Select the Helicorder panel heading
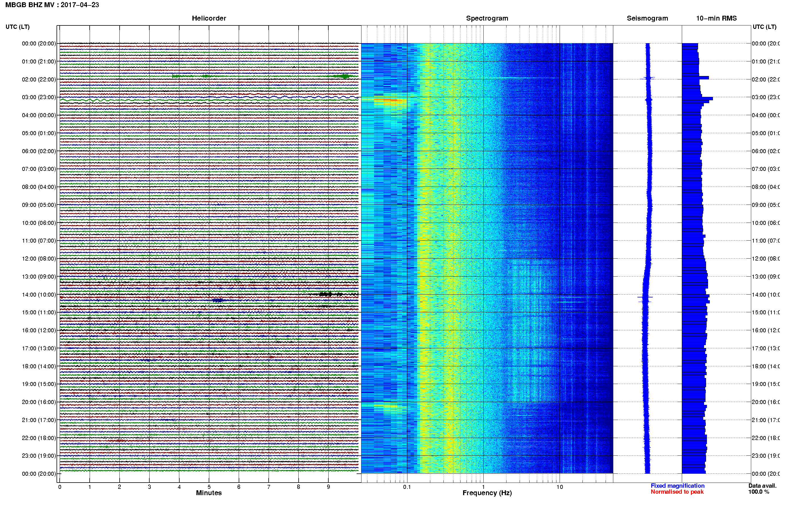 click(209, 18)
